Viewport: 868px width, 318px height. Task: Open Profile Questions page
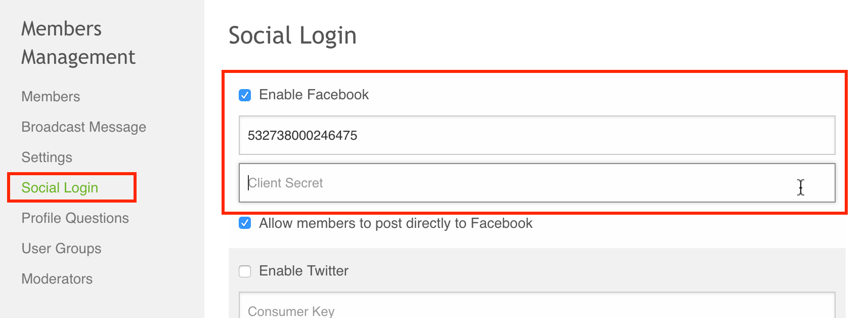75,218
